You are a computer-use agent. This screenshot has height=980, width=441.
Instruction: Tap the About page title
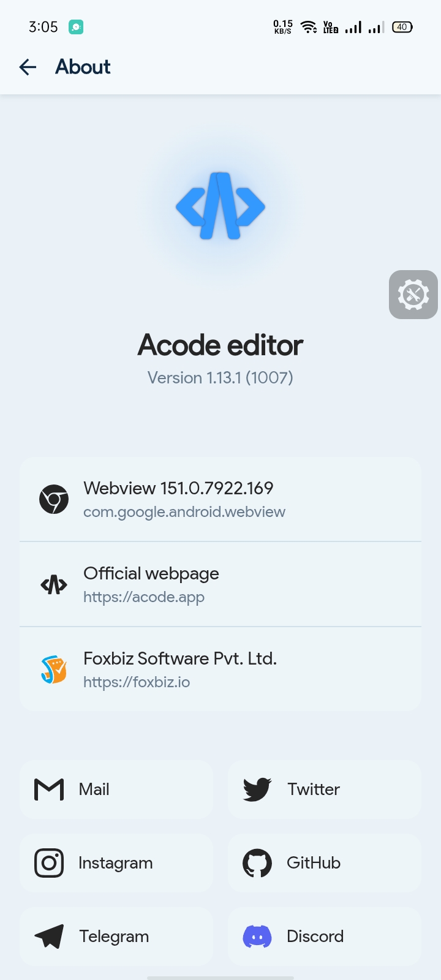83,67
